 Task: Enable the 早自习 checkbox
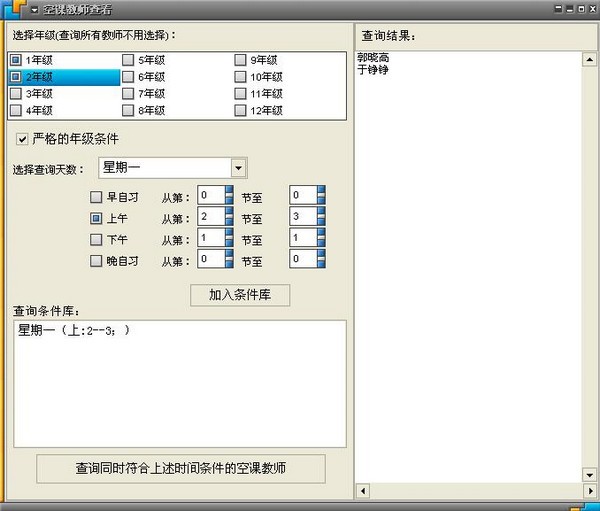pyautogui.click(x=96, y=197)
